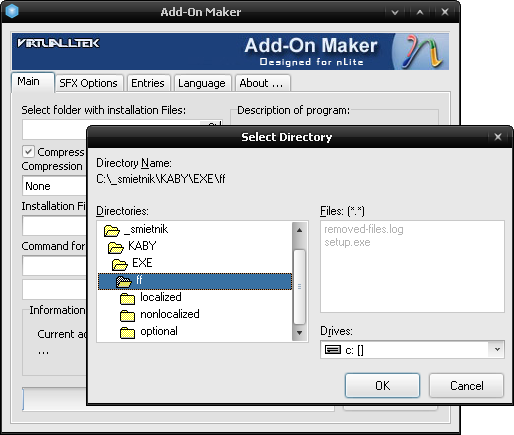Click the ff selected folder icon
This screenshot has width=514, height=435.
pyautogui.click(x=124, y=281)
